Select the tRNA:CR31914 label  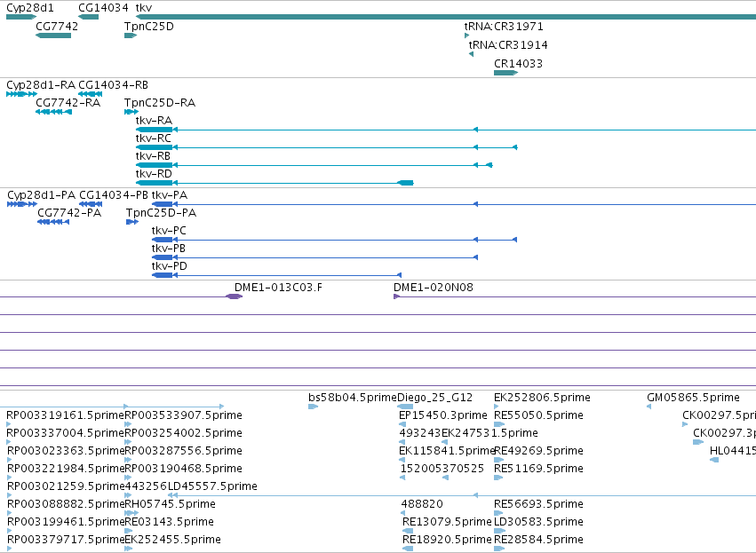tap(508, 44)
